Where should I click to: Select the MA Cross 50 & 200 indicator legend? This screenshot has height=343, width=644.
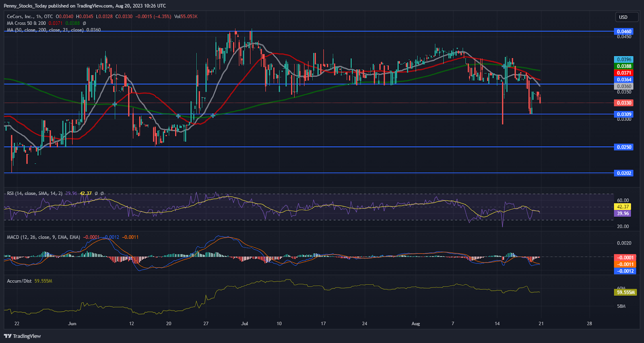pos(26,23)
